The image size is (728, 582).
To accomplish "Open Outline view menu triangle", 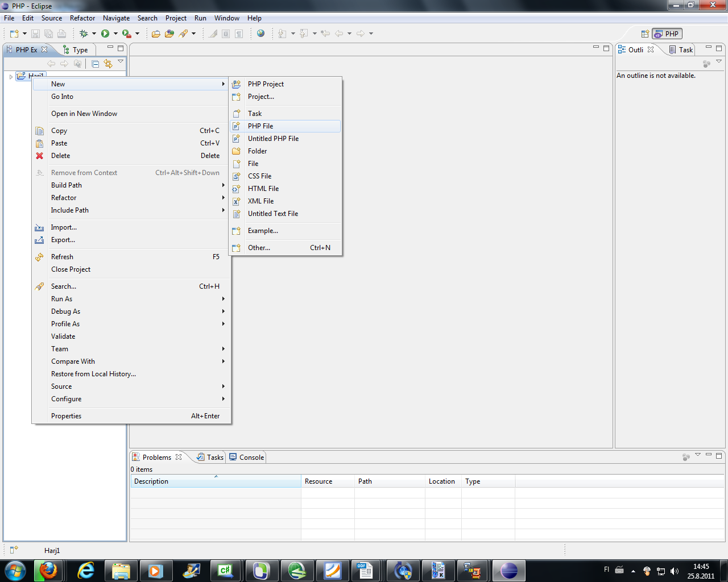I will coord(719,61).
